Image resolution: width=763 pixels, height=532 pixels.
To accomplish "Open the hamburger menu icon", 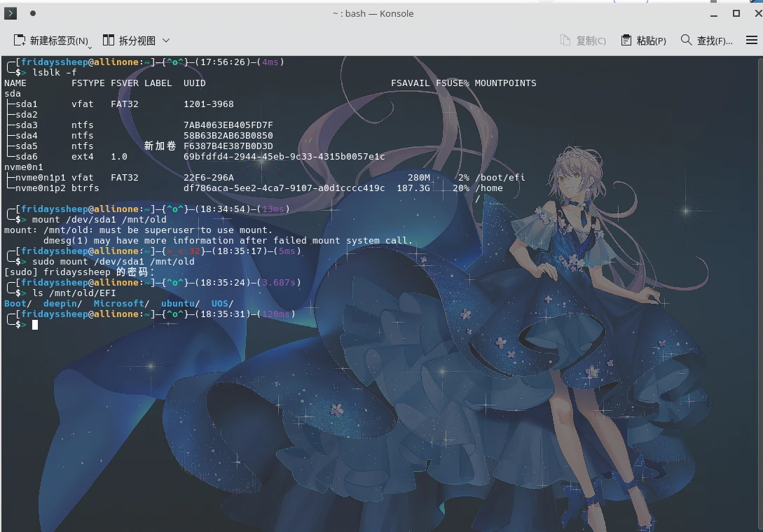I will point(751,40).
